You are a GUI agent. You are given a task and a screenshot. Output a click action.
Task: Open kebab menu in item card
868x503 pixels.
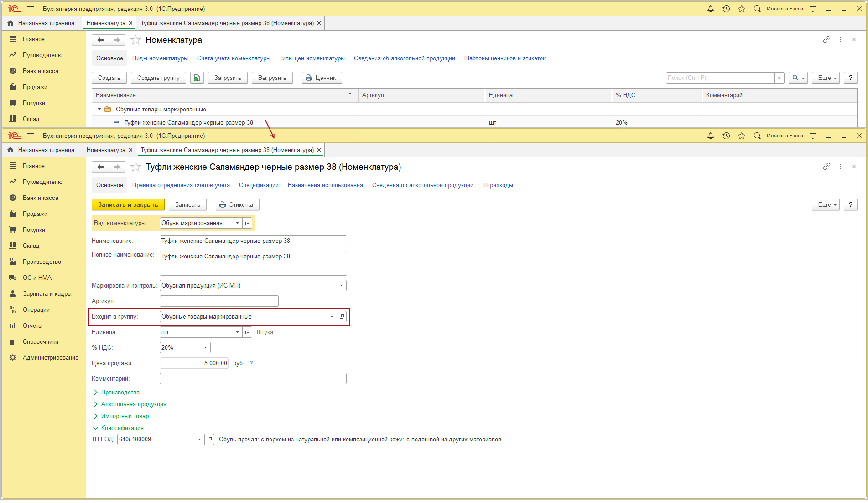pos(840,167)
